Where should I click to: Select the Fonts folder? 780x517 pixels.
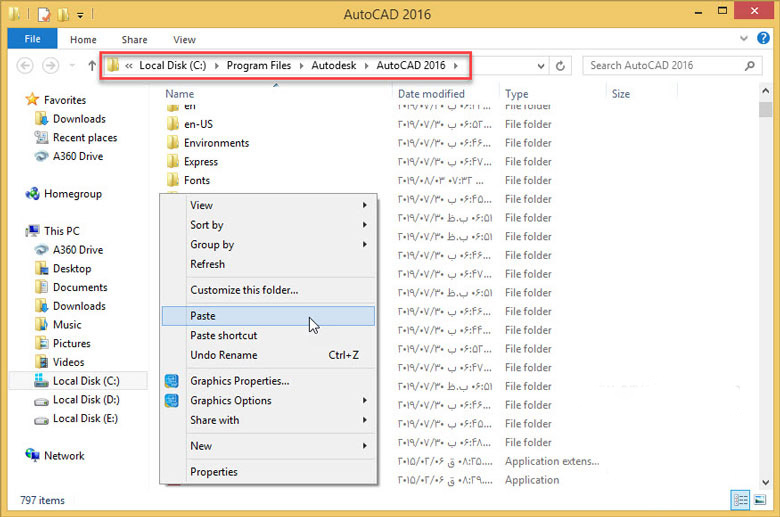[x=189, y=181]
